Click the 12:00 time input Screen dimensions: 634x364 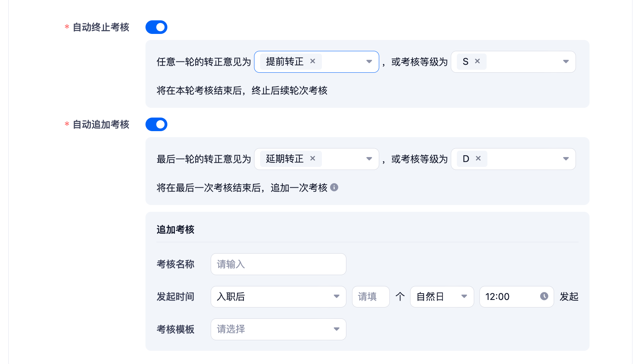[509, 297]
